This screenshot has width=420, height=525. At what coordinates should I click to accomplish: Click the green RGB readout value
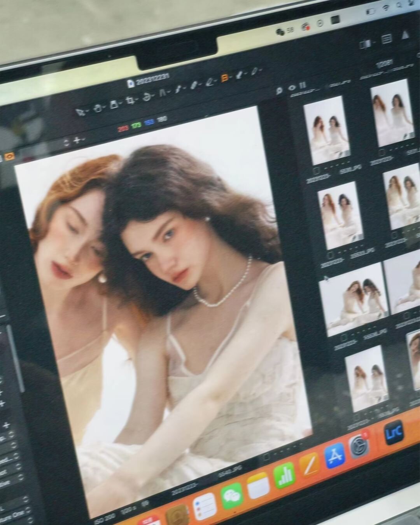point(136,125)
